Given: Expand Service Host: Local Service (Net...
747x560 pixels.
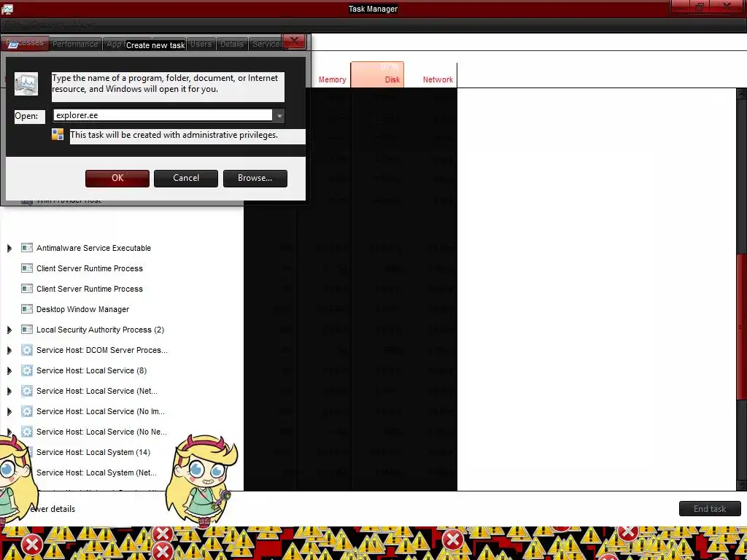Looking at the screenshot, I should [x=9, y=392].
